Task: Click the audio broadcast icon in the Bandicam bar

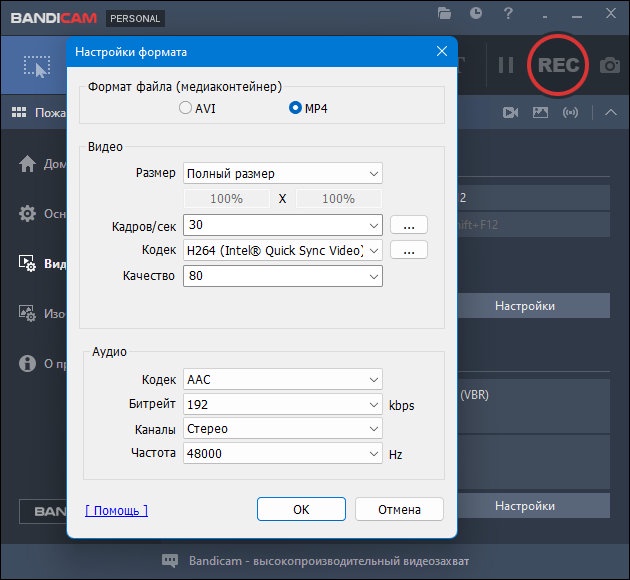Action: (570, 112)
